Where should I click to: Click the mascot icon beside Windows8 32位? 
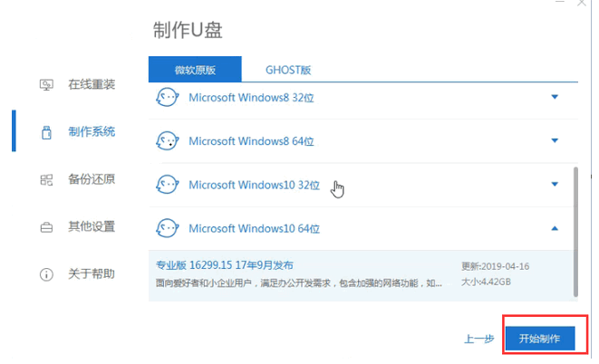pos(168,97)
